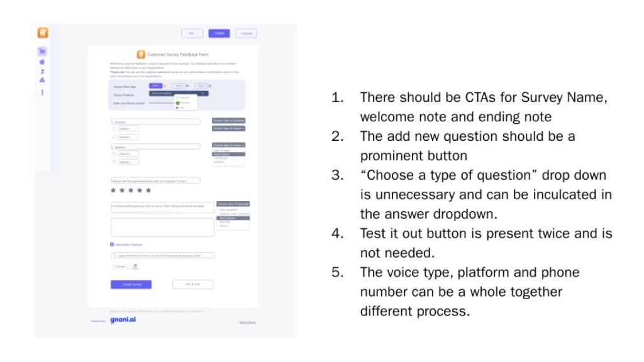Click the first rating star
The height and width of the screenshot is (362, 644).
(113, 190)
